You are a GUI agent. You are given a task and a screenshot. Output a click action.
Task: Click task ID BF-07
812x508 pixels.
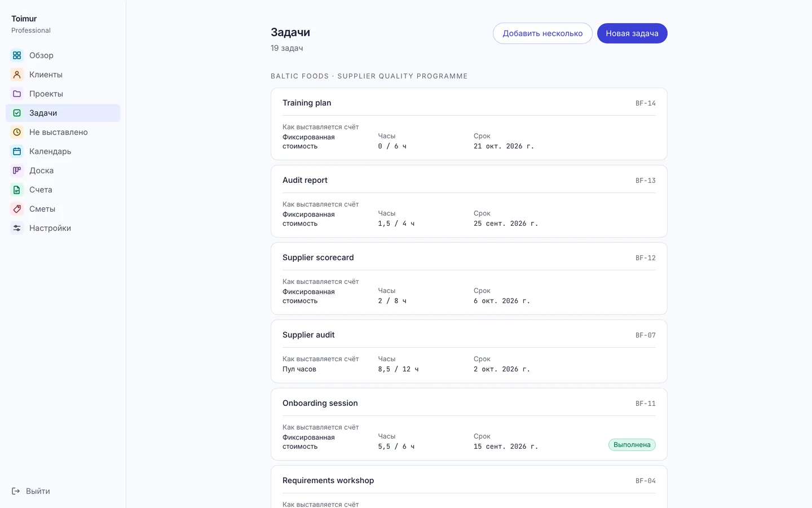pos(646,335)
